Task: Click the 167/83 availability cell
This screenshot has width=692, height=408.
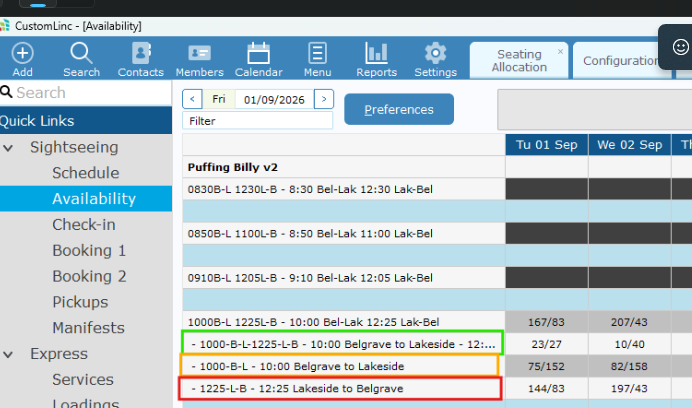Action: [546, 322]
